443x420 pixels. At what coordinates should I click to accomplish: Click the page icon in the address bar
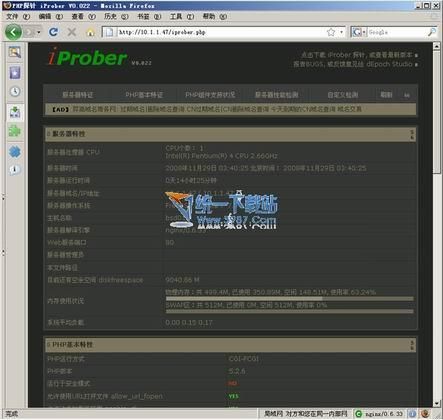(x=109, y=32)
